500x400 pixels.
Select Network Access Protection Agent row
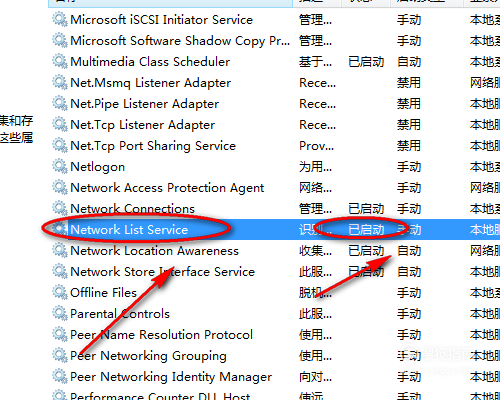coord(274,187)
